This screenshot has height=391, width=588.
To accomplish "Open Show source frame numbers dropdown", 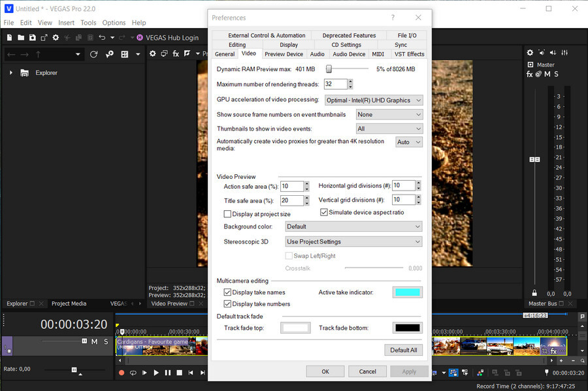I will tap(389, 115).
